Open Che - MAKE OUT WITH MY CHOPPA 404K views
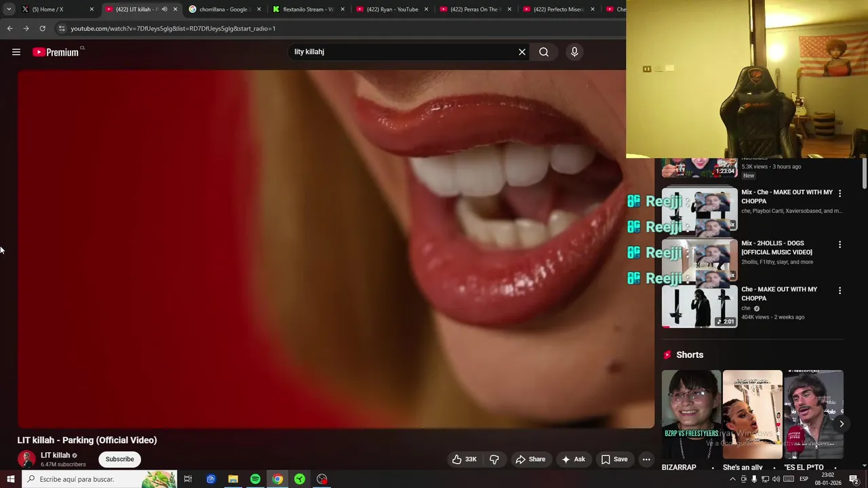 point(779,293)
